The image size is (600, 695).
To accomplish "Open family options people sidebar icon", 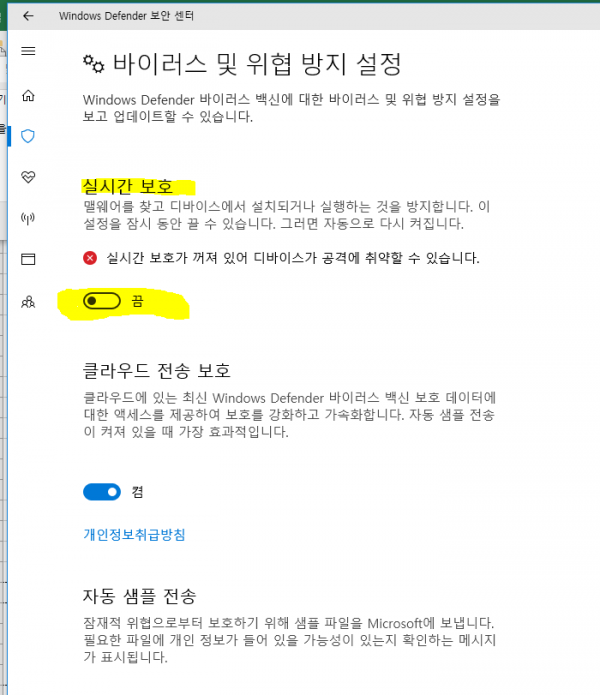I will (28, 302).
